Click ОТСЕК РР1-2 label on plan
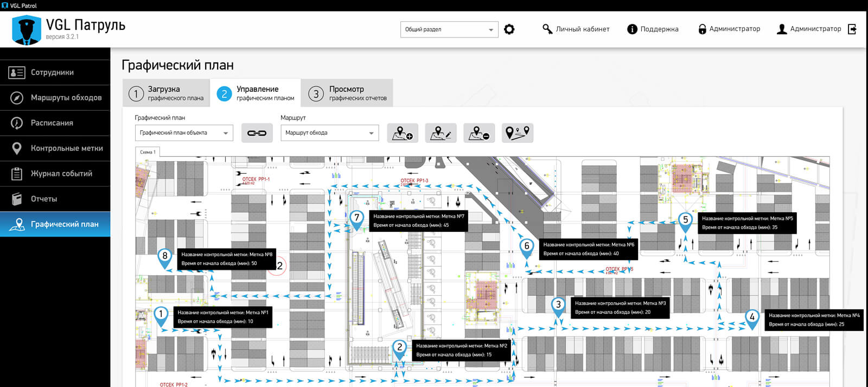The width and height of the screenshot is (868, 387). click(x=174, y=384)
